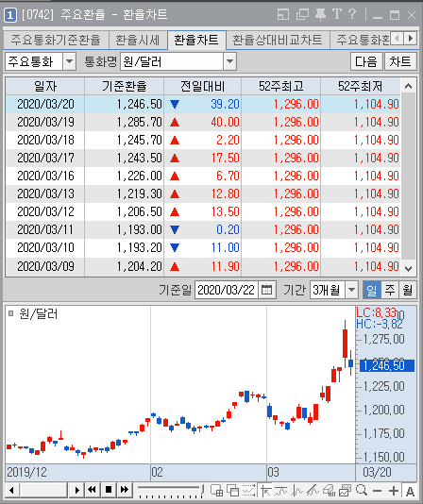Image resolution: width=423 pixels, height=504 pixels.
Task: Click the horizontal chart scrollbar track
Action: (x=43, y=490)
